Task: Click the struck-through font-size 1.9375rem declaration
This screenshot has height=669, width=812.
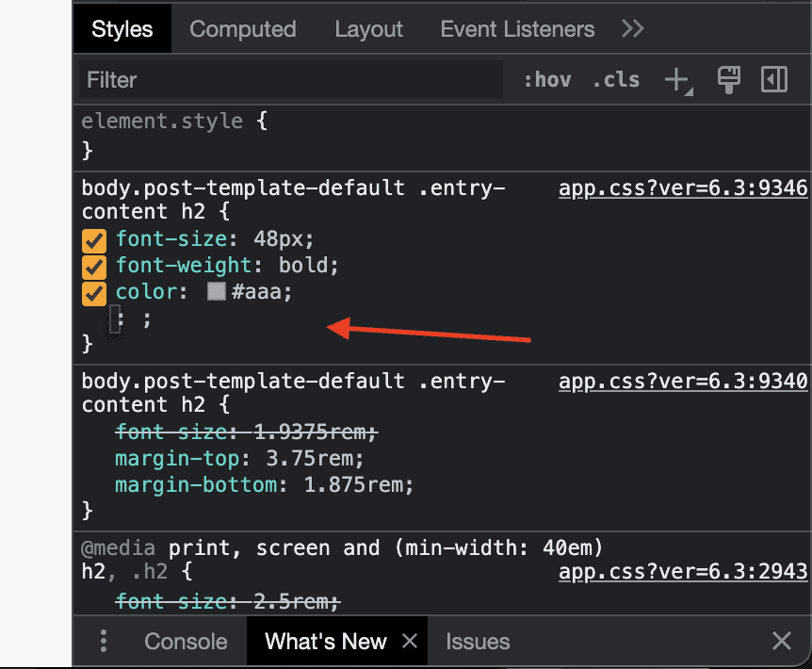Action: [246, 432]
